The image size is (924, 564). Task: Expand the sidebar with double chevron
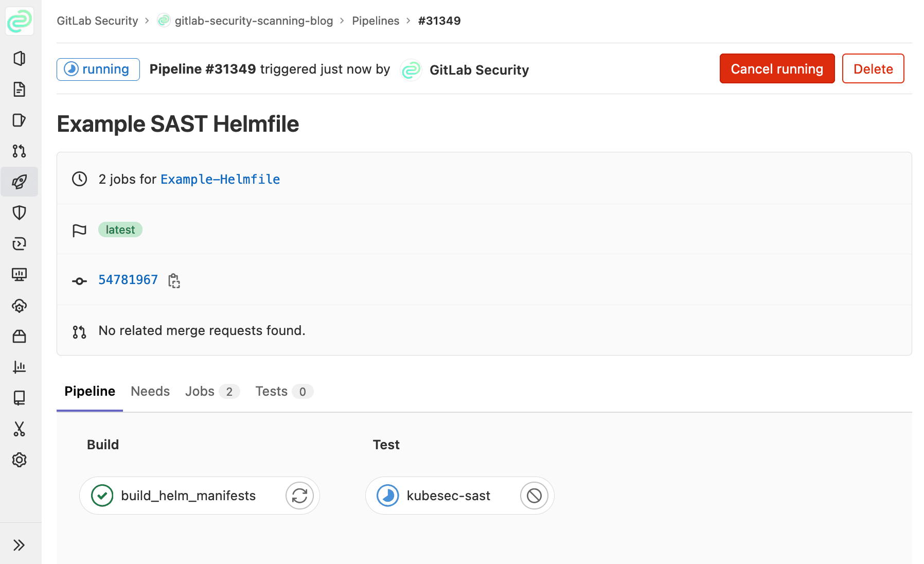(x=19, y=545)
